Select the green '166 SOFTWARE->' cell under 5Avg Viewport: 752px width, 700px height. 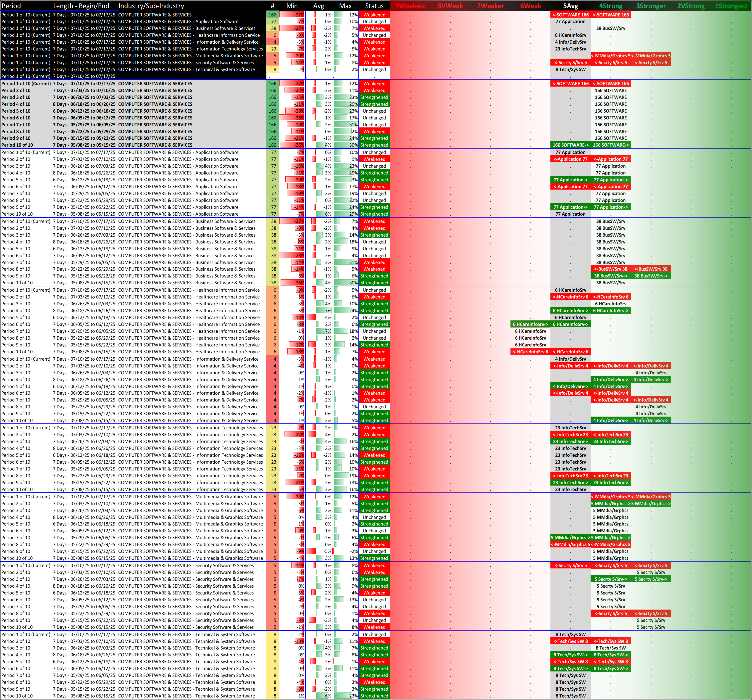pyautogui.click(x=571, y=145)
